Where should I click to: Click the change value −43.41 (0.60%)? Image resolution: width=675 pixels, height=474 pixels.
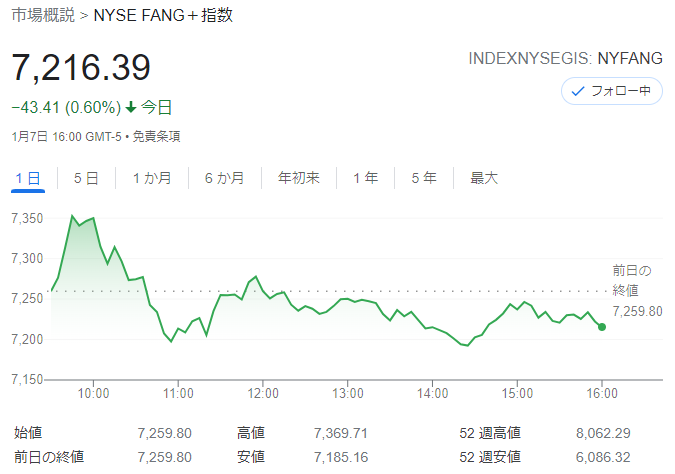tap(66, 107)
